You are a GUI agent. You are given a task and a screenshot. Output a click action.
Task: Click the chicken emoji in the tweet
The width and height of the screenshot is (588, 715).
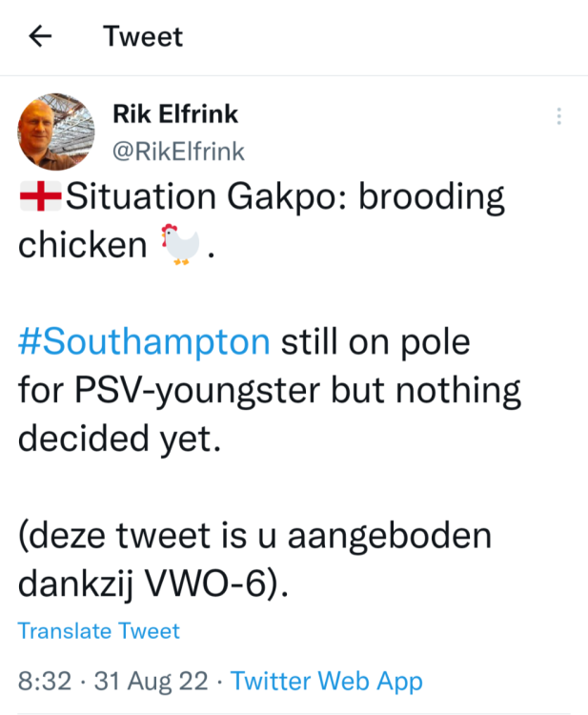[179, 246]
